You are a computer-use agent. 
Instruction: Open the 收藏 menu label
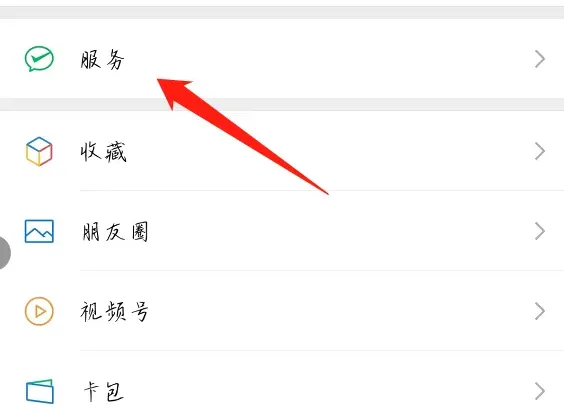coord(104,152)
